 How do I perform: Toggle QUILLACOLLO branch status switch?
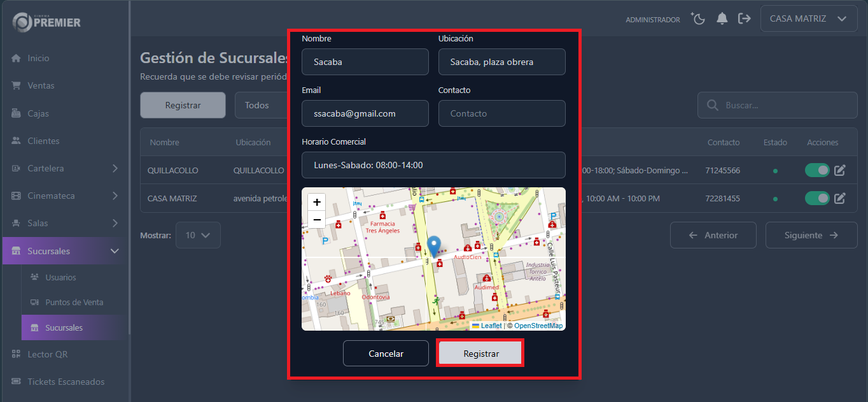coord(817,171)
